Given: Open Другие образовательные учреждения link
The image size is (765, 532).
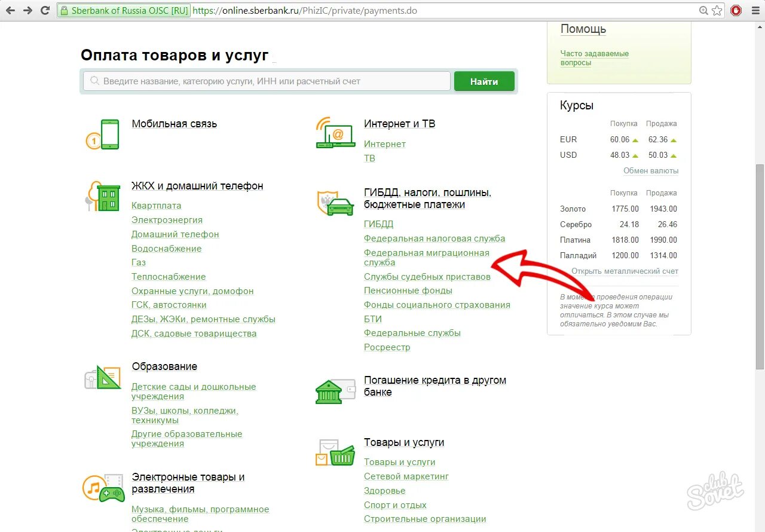Looking at the screenshot, I should [187, 439].
